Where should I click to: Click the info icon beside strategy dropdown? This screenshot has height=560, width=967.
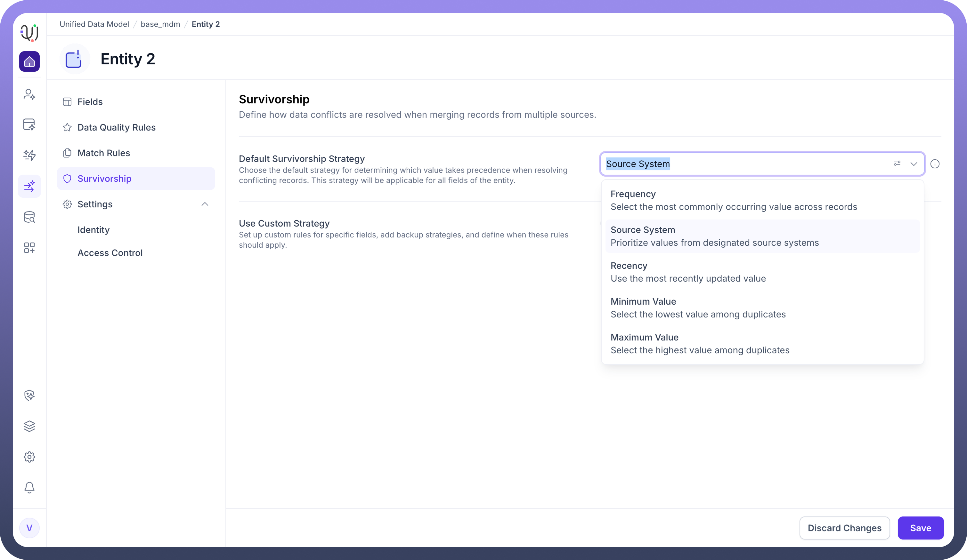coord(935,164)
